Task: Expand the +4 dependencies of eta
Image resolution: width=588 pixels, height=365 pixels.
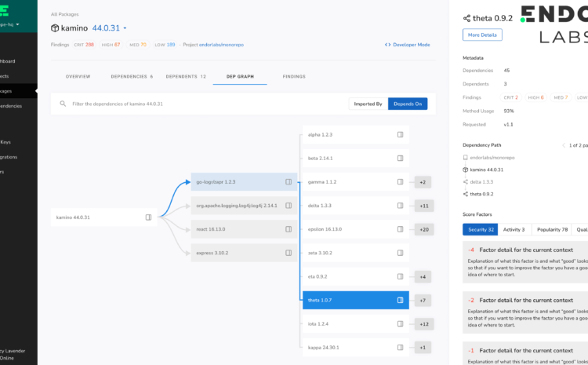Action: coord(423,277)
